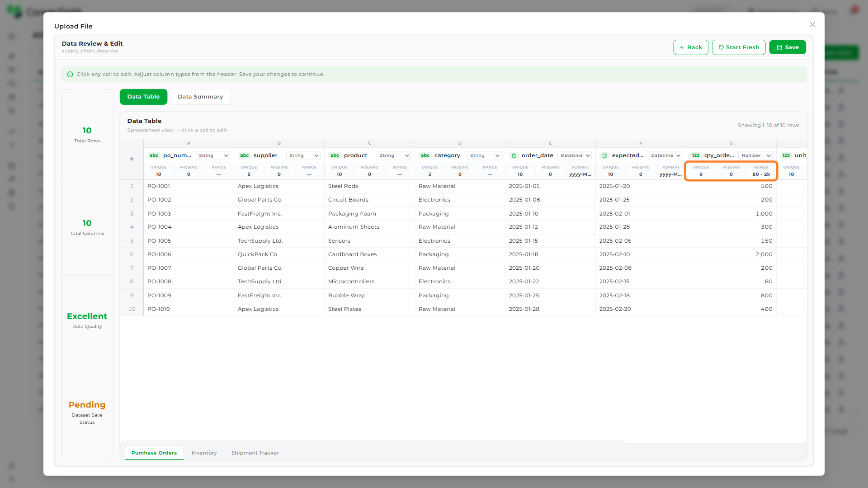
Task: Save the dataset changes
Action: pyautogui.click(x=788, y=47)
